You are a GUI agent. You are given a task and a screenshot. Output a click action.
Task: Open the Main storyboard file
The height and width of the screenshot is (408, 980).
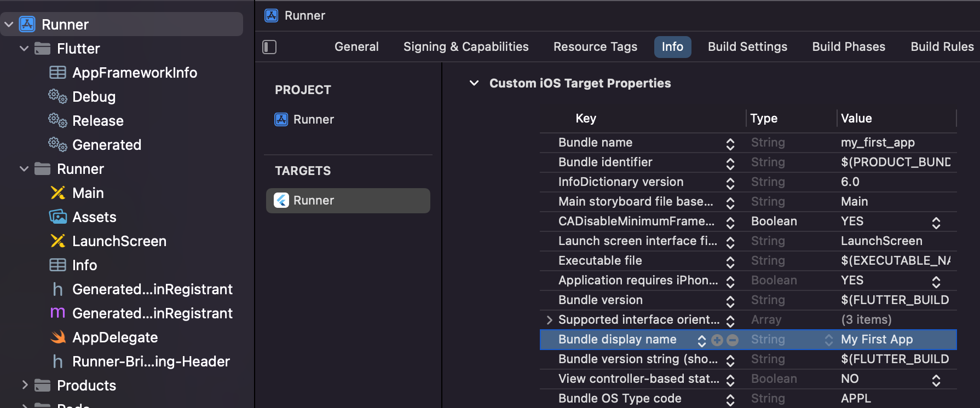coord(88,193)
